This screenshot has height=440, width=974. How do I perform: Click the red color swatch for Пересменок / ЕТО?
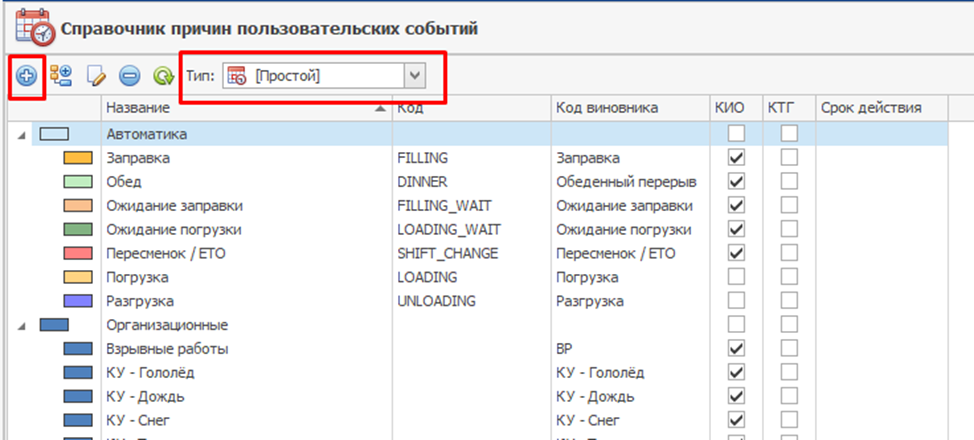(x=78, y=253)
